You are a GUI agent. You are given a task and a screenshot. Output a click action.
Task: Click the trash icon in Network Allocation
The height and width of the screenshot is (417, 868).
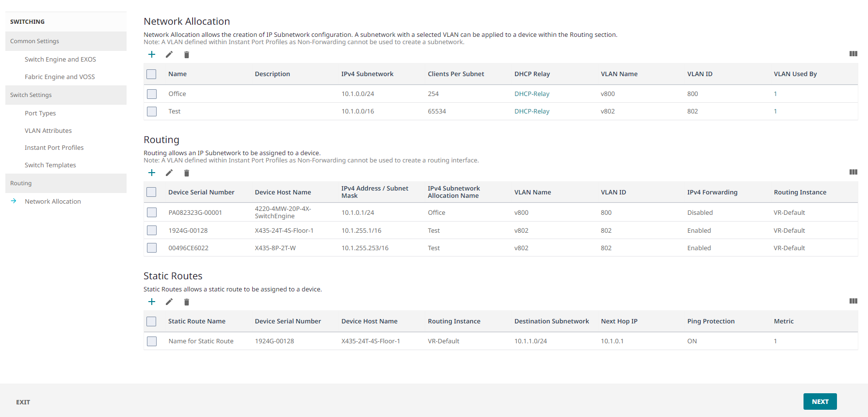pos(187,55)
